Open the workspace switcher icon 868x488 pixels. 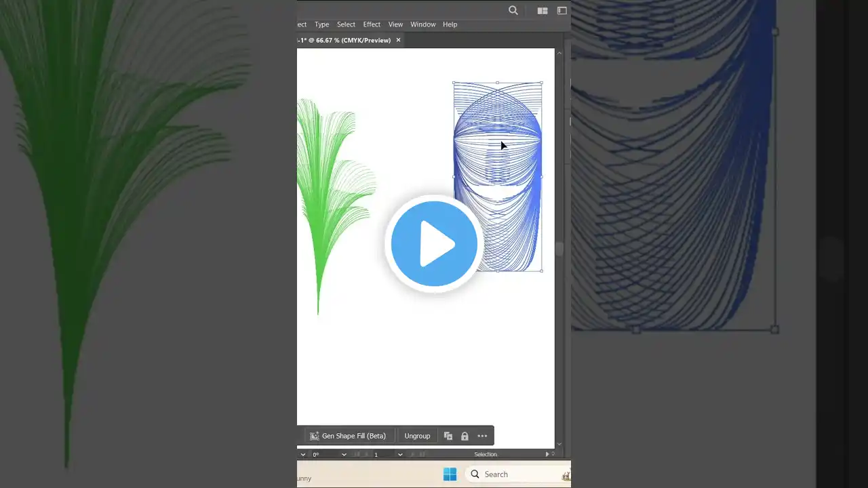coord(562,10)
